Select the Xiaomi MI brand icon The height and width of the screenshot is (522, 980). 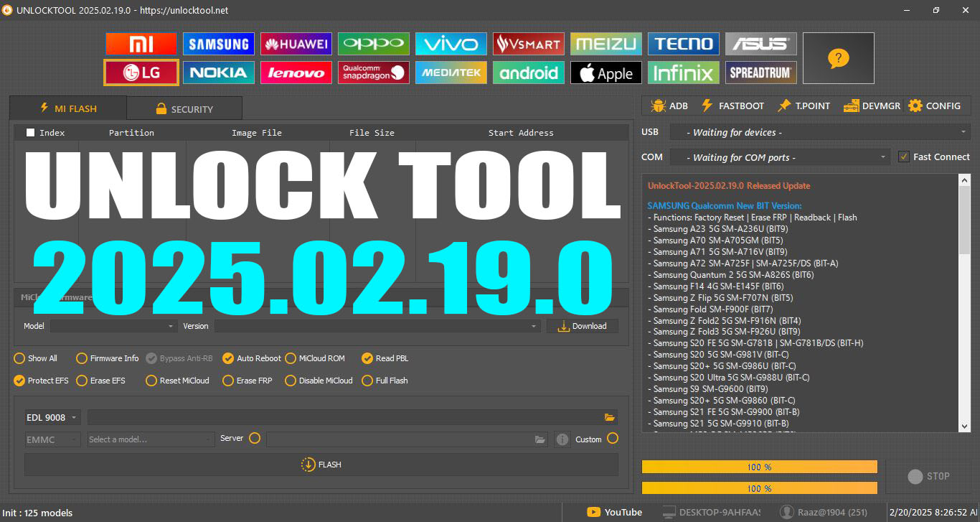[141, 45]
